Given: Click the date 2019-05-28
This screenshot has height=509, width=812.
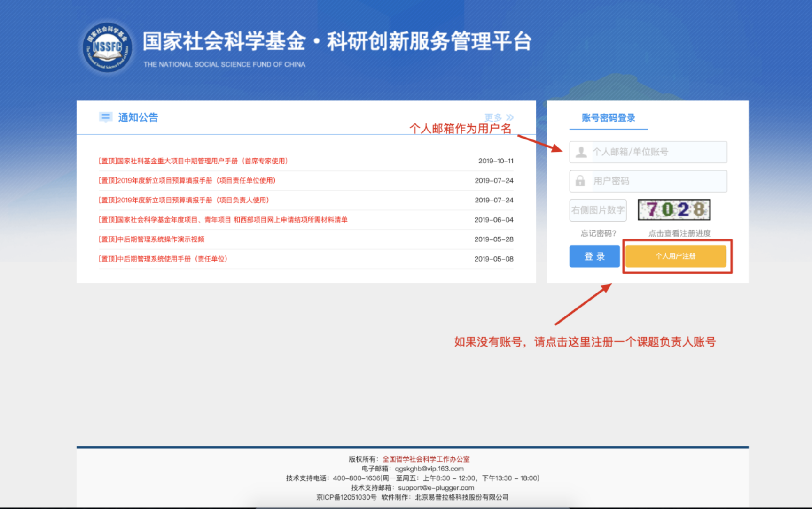Looking at the screenshot, I should tap(494, 239).
